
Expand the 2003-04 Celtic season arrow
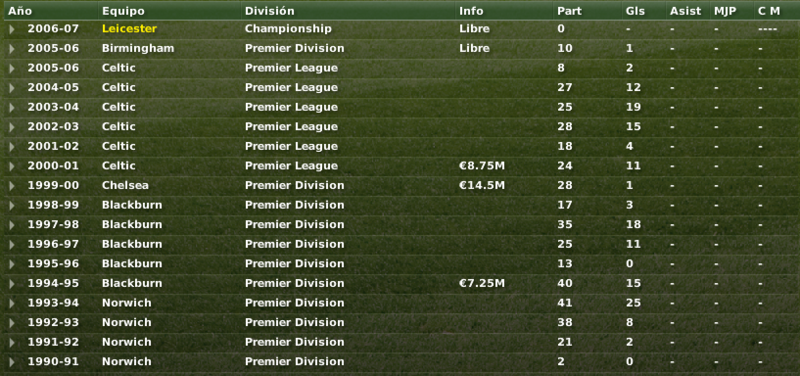click(12, 108)
